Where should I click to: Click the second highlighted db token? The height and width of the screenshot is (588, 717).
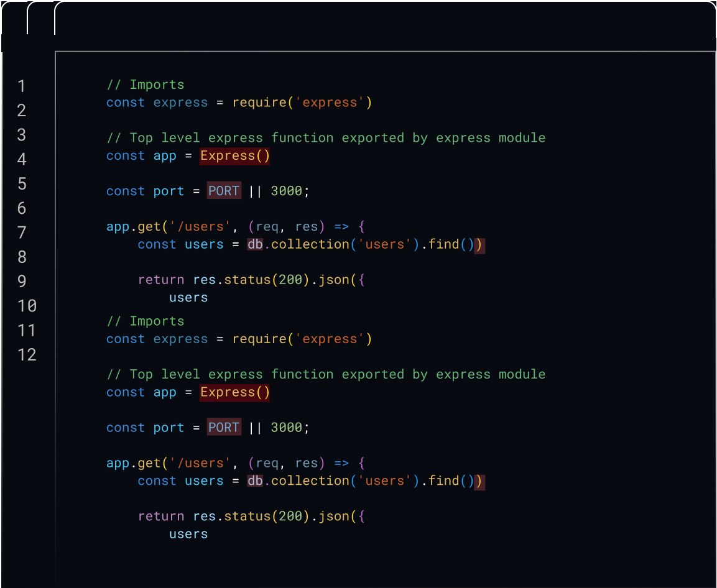[x=255, y=481]
